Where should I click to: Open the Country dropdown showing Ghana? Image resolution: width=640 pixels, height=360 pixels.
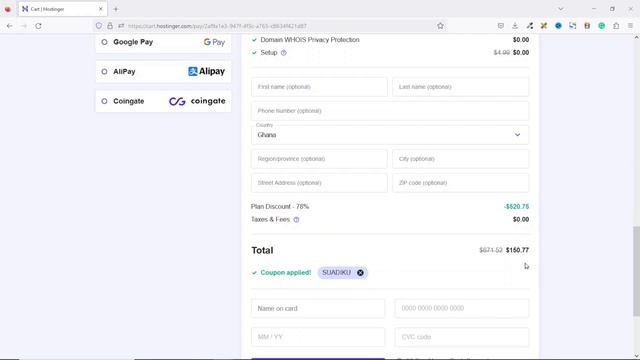[x=390, y=135]
